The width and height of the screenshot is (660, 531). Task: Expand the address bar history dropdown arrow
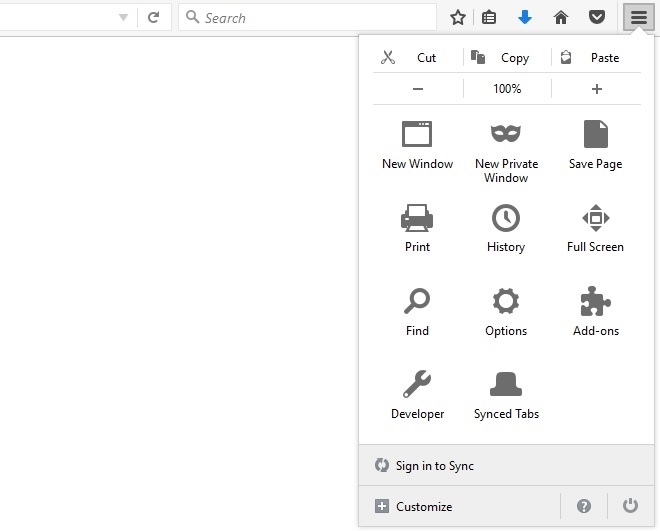[x=123, y=18]
